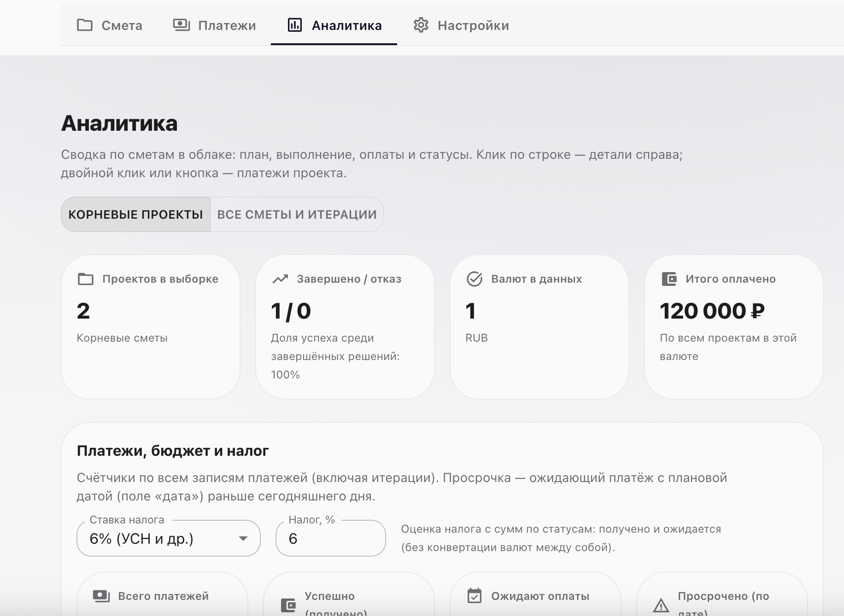
Task: Focus the Налог, % input field
Action: pyautogui.click(x=330, y=538)
